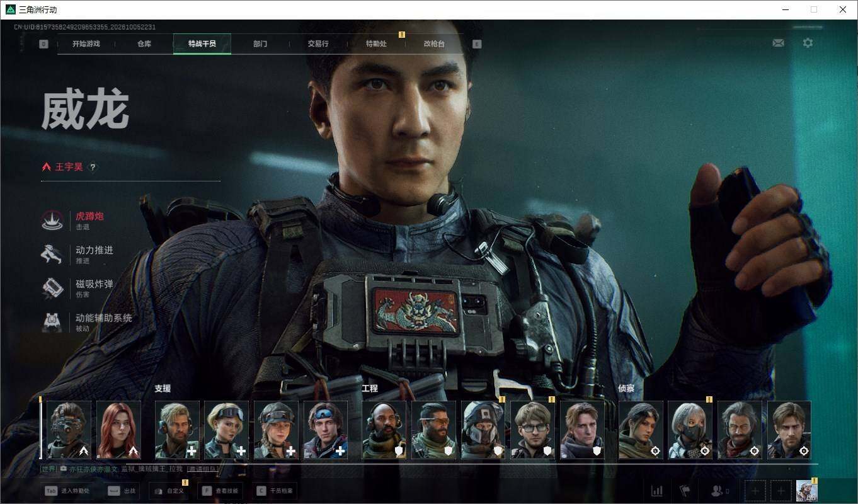Open the 干员档案 button

[275, 490]
